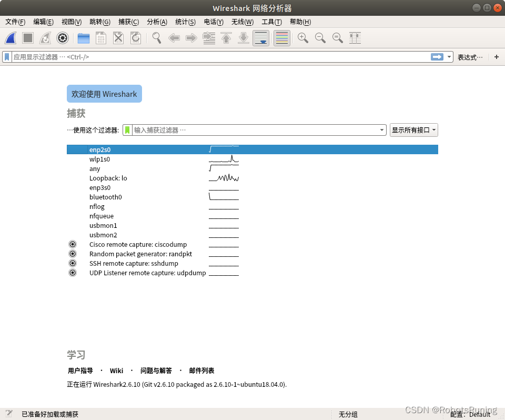
Task: Open the 用户指导 link
Action: [x=80, y=371]
